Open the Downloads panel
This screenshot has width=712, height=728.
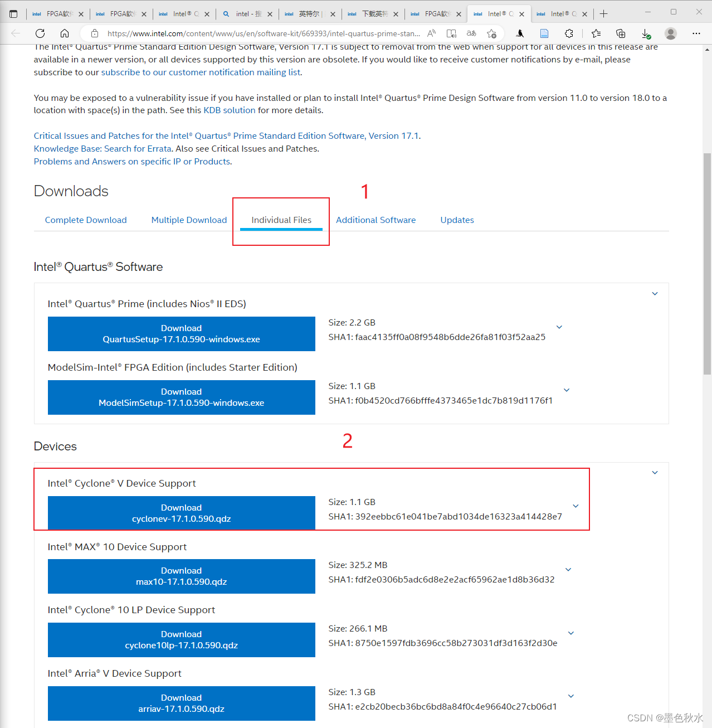(x=646, y=33)
